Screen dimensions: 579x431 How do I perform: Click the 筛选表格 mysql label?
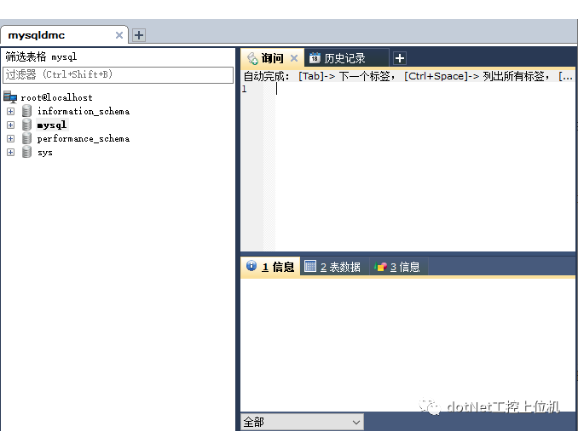(x=41, y=57)
